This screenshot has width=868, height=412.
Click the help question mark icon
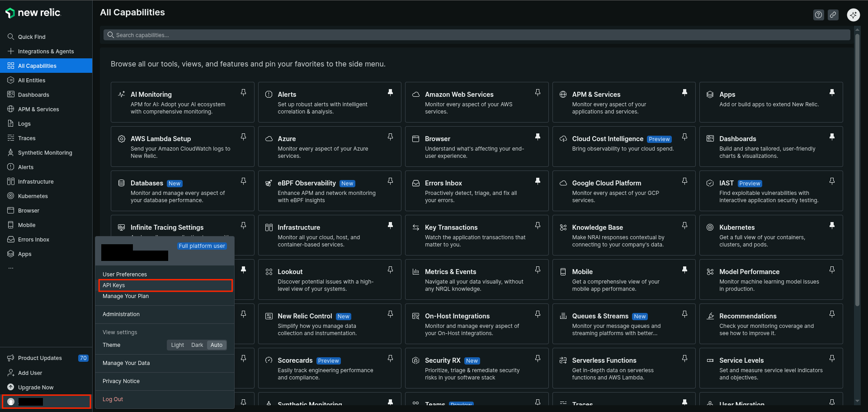818,15
